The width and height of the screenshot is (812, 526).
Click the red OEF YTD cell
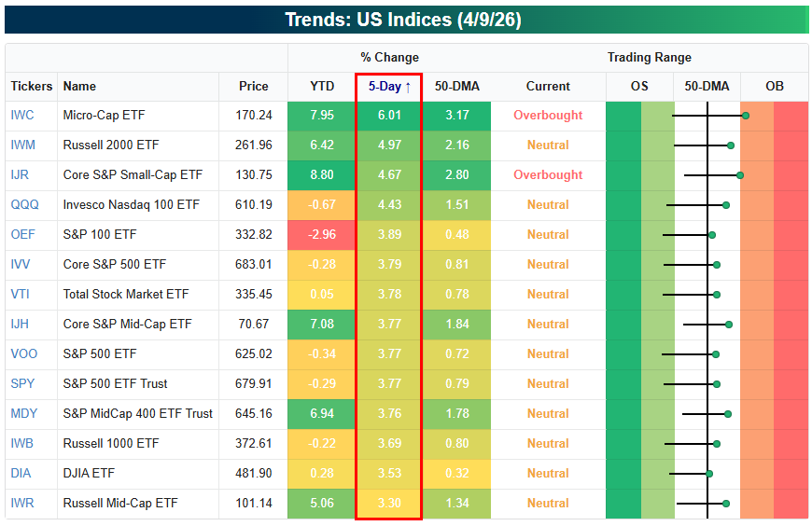tap(321, 235)
